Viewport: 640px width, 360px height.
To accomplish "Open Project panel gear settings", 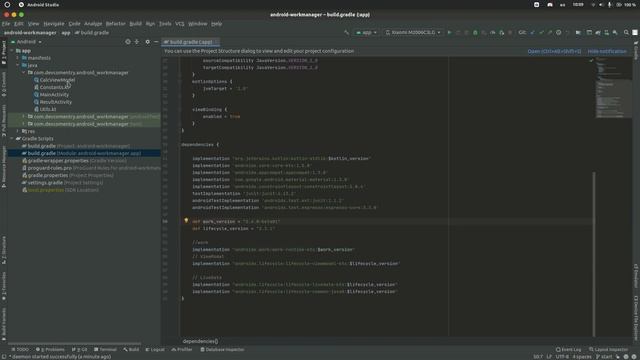I will 147,42.
